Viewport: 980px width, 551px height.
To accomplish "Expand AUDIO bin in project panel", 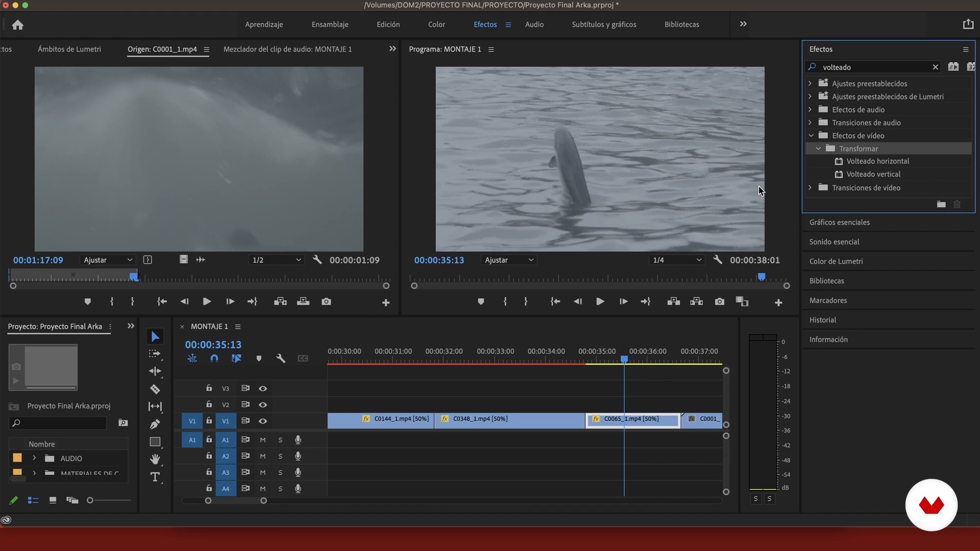I will coord(34,458).
